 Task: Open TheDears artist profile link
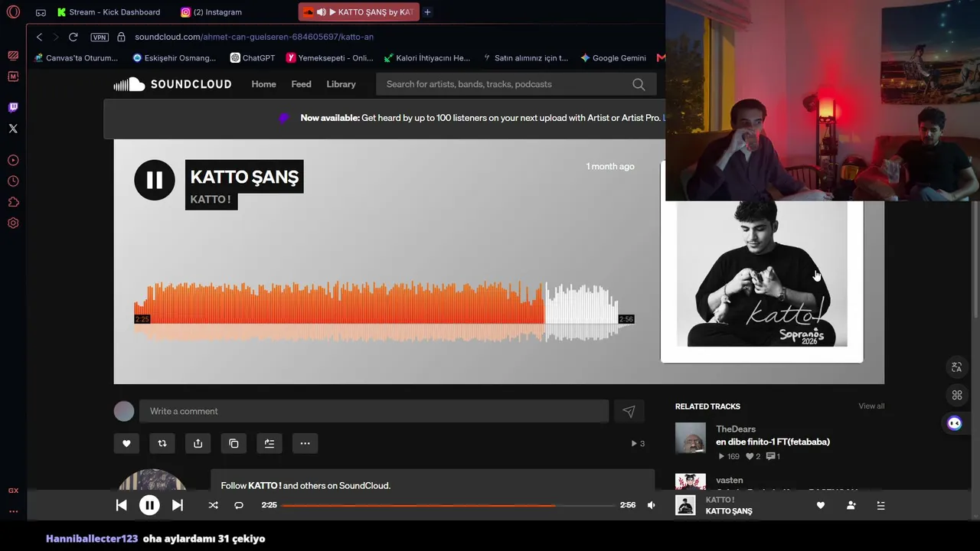point(736,429)
